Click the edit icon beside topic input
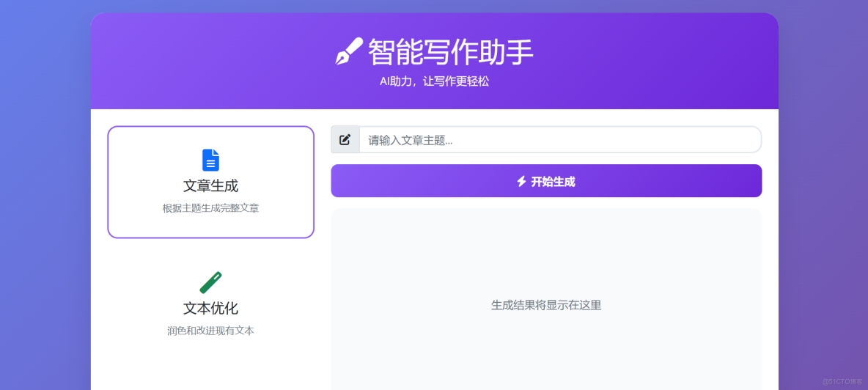This screenshot has height=390, width=868. 345,140
